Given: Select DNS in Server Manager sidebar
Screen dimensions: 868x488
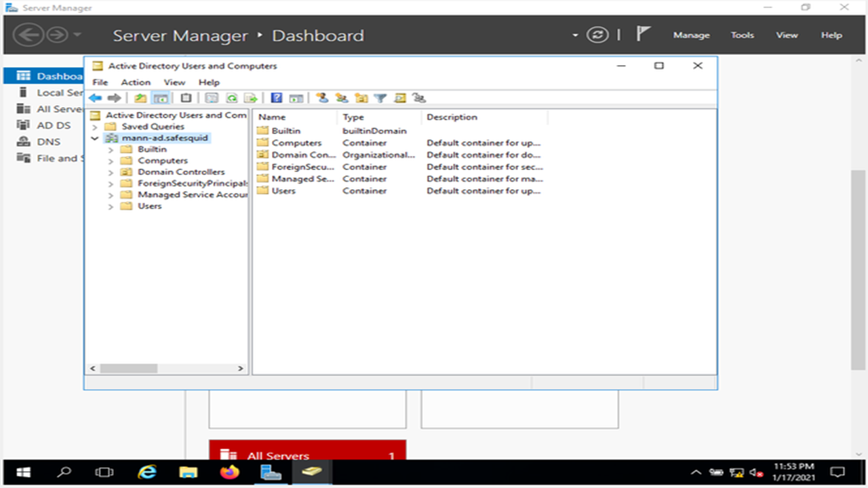Looking at the screenshot, I should pyautogui.click(x=44, y=142).
